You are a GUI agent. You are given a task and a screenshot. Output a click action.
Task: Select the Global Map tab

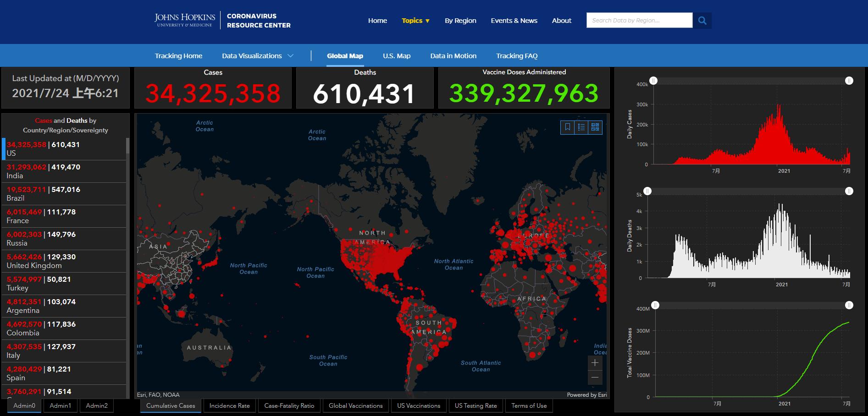pos(345,56)
